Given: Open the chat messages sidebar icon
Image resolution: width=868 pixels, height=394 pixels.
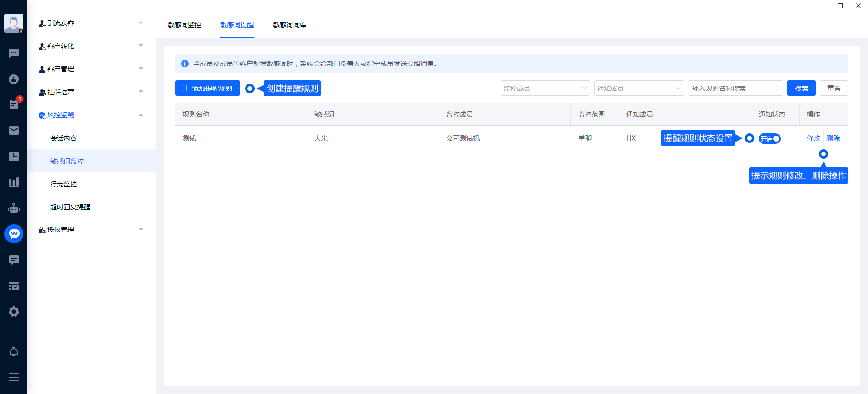Looking at the screenshot, I should click(14, 53).
